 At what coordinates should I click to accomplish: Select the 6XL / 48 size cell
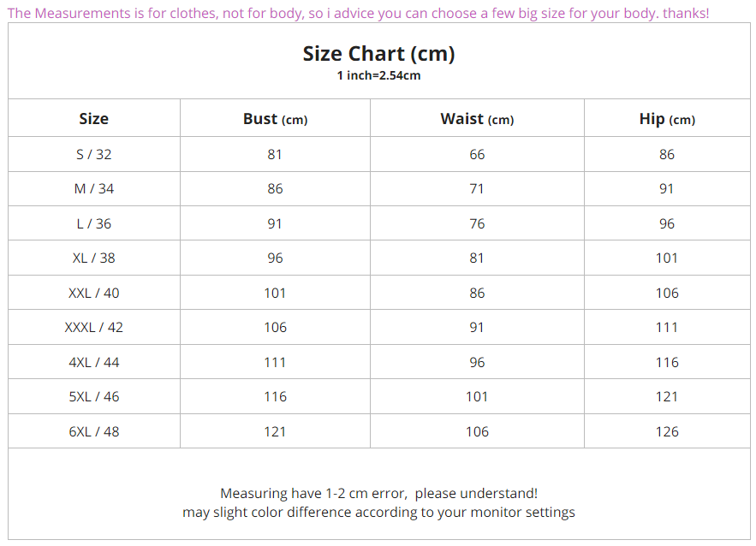point(94,431)
